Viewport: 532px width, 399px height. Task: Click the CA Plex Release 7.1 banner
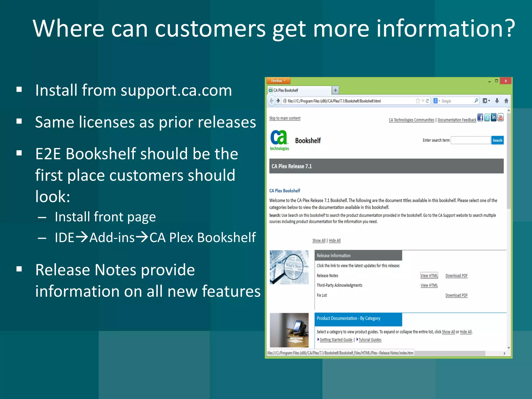[x=386, y=166]
